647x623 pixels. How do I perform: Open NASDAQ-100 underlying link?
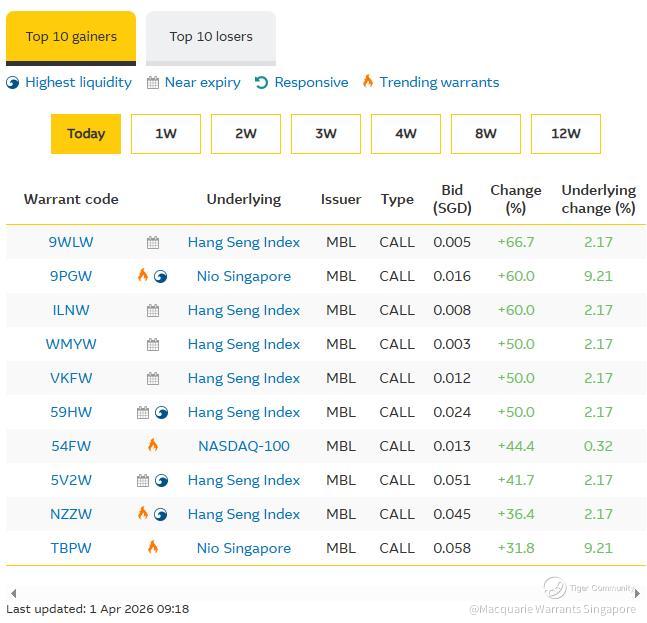point(244,446)
